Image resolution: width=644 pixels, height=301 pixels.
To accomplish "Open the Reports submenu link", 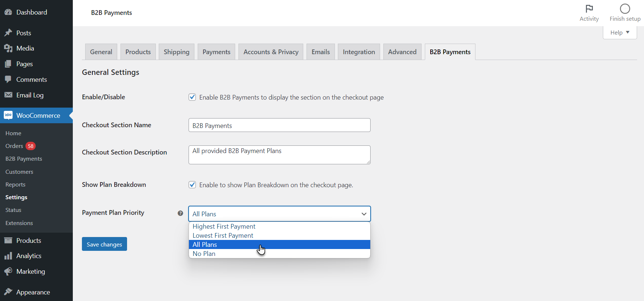I will [x=15, y=185].
